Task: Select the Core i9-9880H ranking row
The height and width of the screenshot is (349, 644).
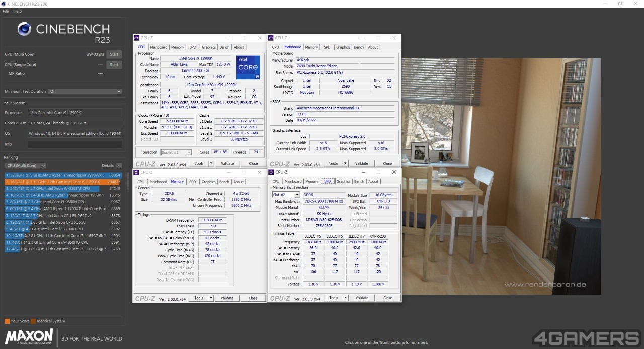Action: 63,202
